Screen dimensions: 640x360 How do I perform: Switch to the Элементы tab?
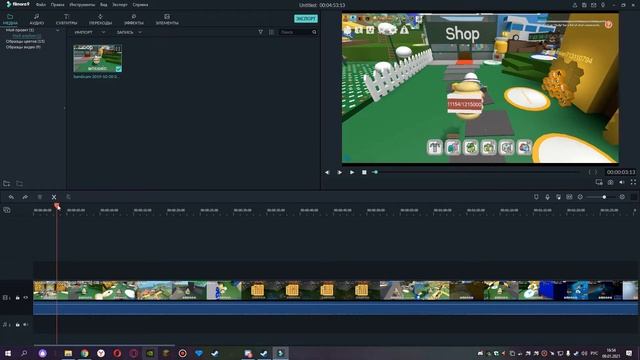[167, 19]
